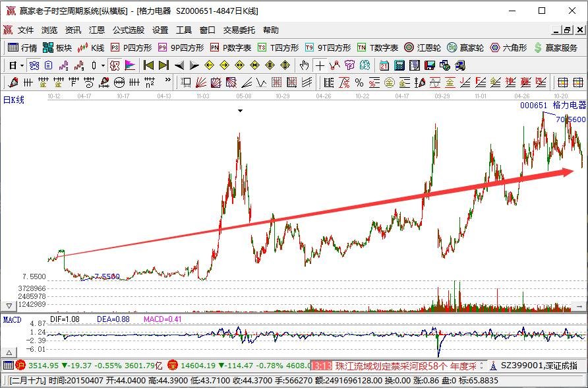This screenshot has height=388, width=588.
Task: Expand the 日 period dropdown arrow
Action: pos(22,66)
